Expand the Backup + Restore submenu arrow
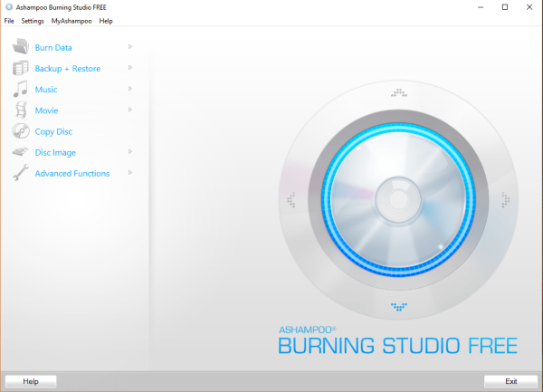 130,68
